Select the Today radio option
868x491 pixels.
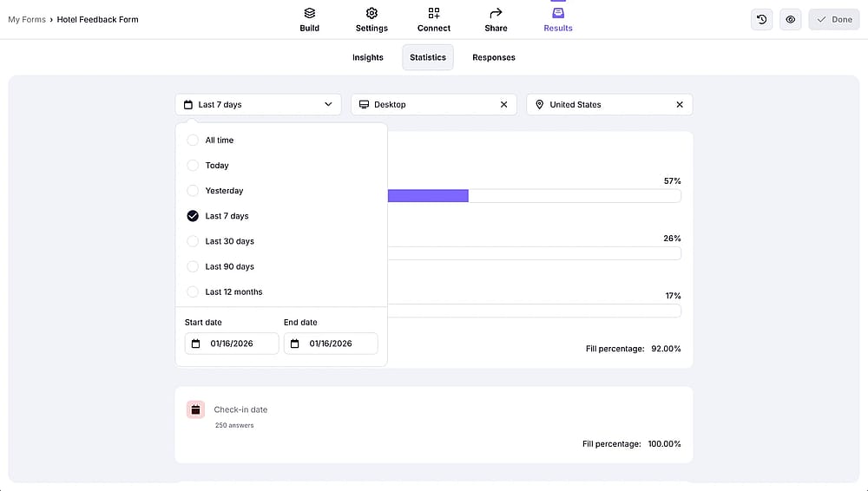click(193, 166)
